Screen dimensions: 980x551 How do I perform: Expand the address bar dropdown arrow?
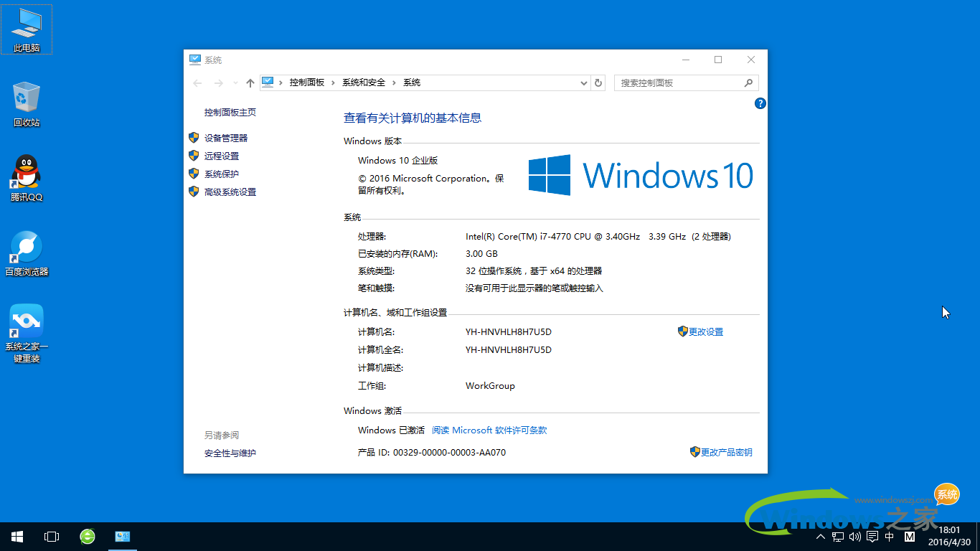[583, 83]
